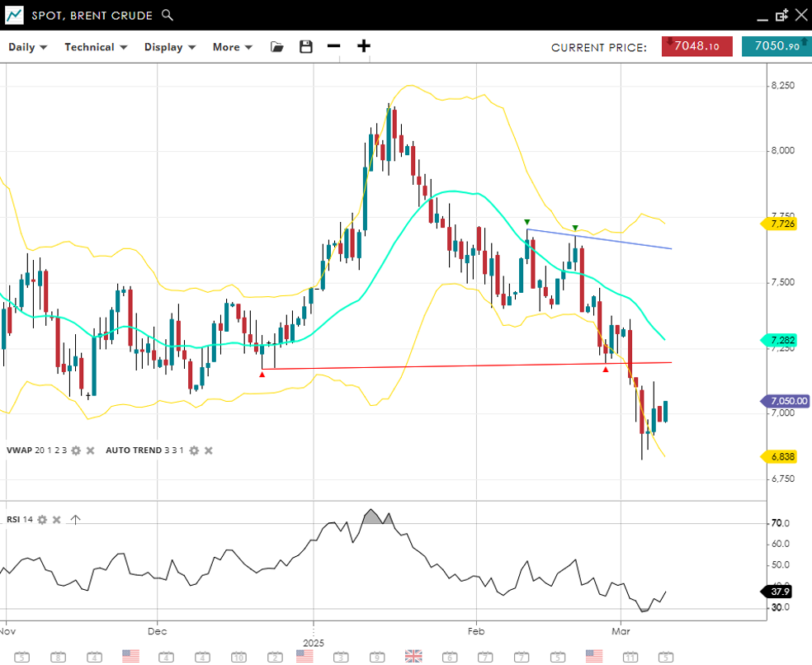812x665 pixels.
Task: Remove the RSI 14 indicator
Action: (x=57, y=520)
